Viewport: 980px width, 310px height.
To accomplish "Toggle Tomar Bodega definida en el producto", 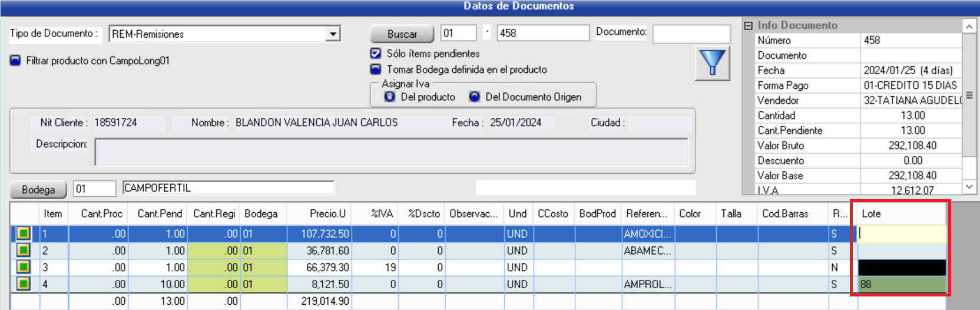I will (x=376, y=70).
